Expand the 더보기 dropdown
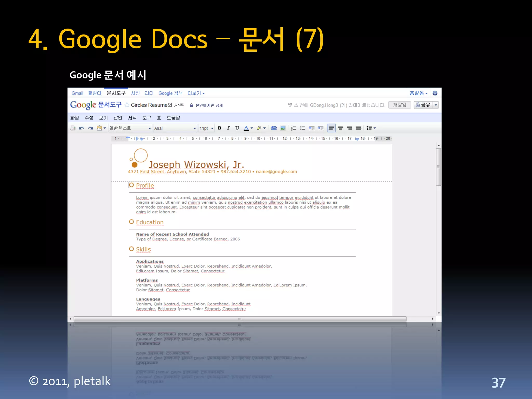Image resolution: width=532 pixels, height=399 pixels. pyautogui.click(x=196, y=93)
